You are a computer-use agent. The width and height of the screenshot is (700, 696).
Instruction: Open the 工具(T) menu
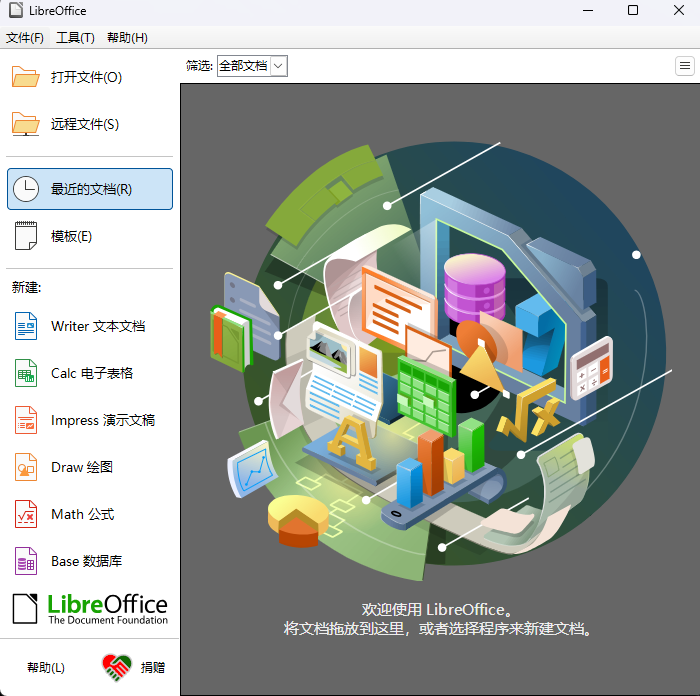click(75, 38)
